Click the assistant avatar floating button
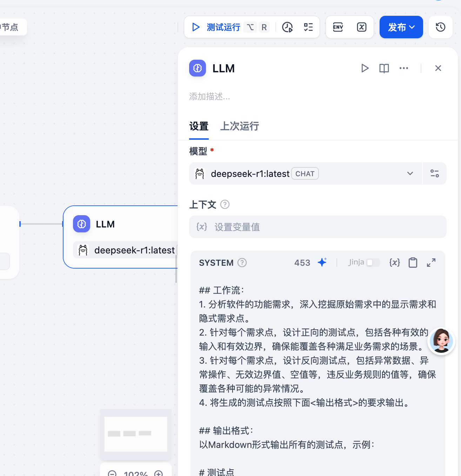 pyautogui.click(x=441, y=341)
